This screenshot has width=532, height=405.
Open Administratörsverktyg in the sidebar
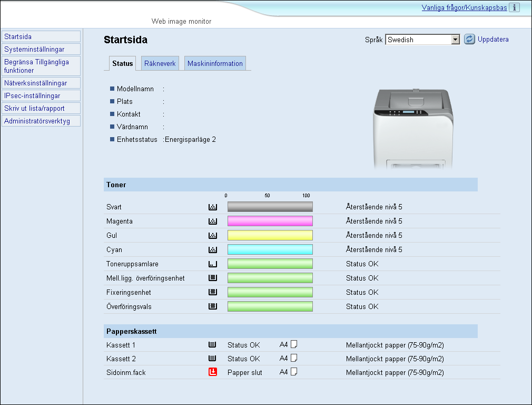click(41, 121)
